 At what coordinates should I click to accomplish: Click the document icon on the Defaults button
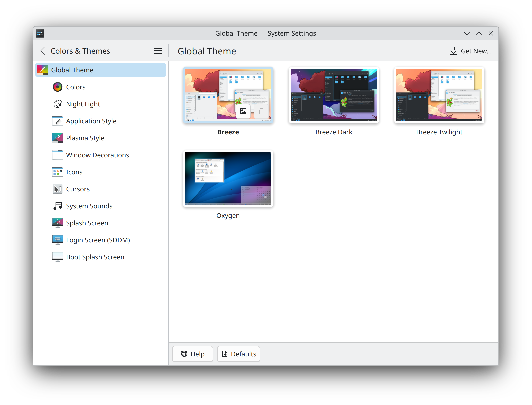pyautogui.click(x=225, y=354)
